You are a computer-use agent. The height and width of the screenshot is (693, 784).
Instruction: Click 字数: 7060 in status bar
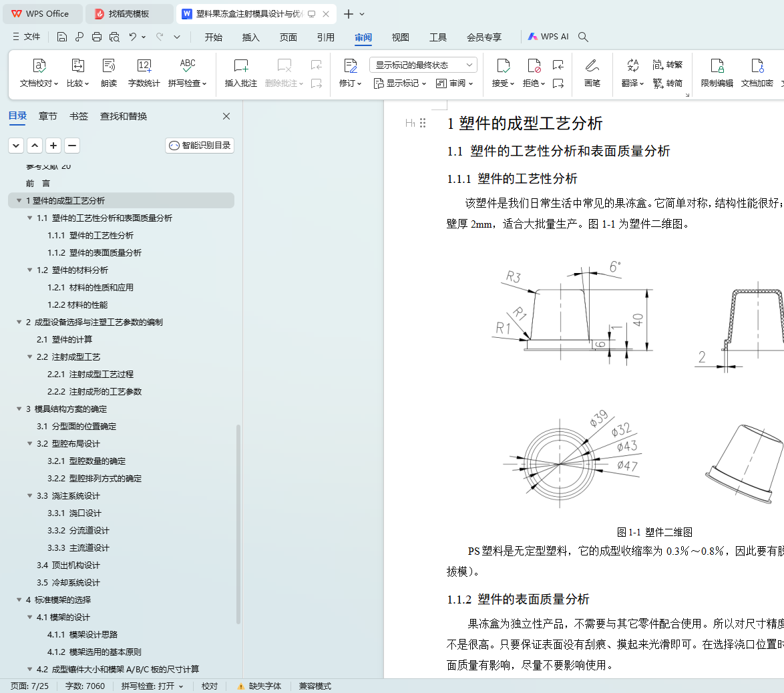click(85, 686)
